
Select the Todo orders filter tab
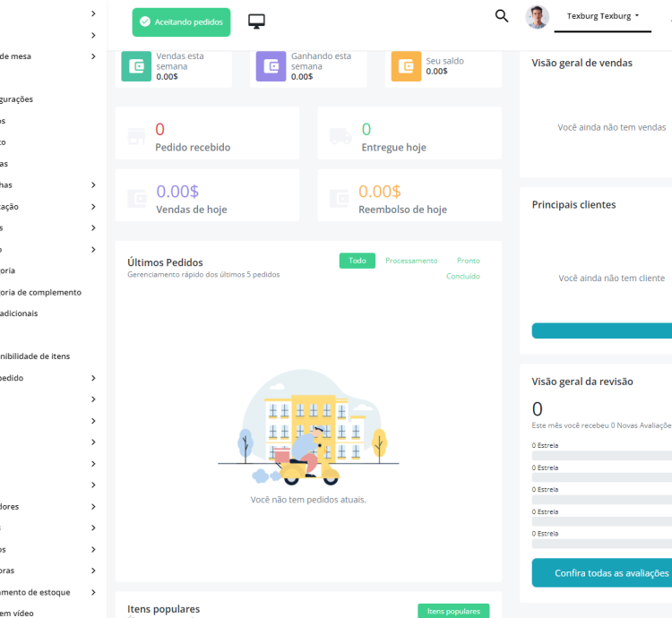tap(357, 261)
